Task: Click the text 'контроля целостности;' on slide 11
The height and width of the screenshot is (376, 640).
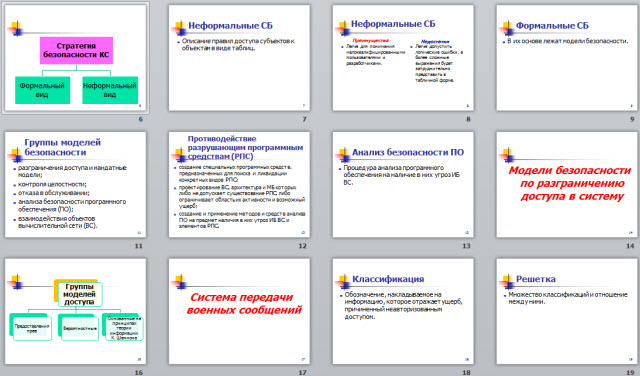Action: pos(52,184)
